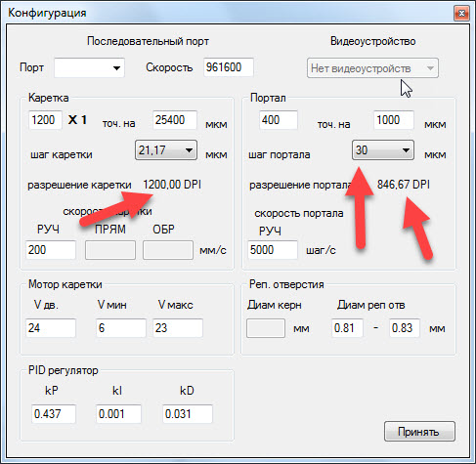
Task: Click the Скорость field showing 961600
Action: (229, 67)
